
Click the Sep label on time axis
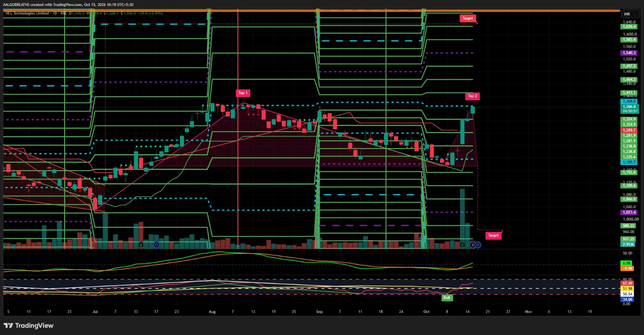tap(319, 312)
